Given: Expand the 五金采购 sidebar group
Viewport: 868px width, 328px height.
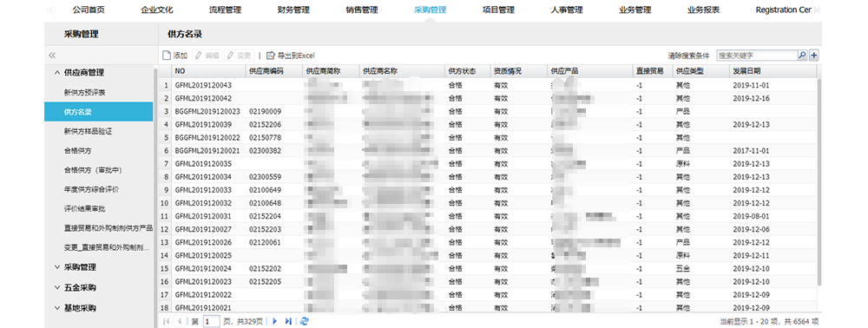Looking at the screenshot, I should point(57,287).
